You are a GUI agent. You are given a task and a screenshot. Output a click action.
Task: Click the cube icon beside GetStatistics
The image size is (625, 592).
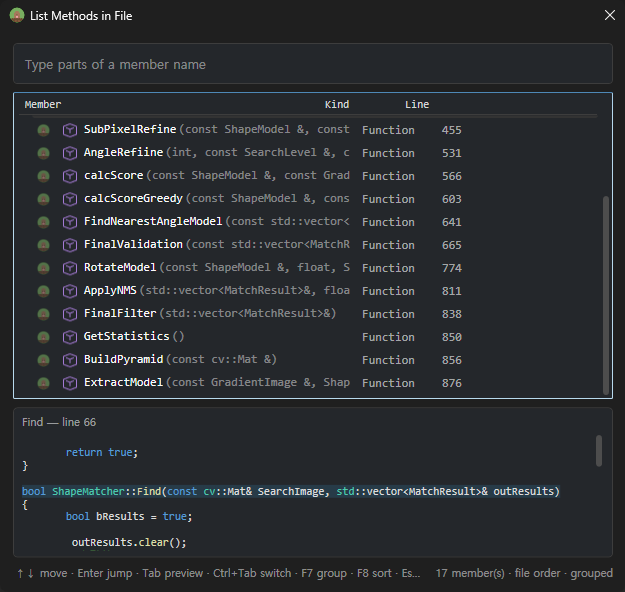point(70,337)
